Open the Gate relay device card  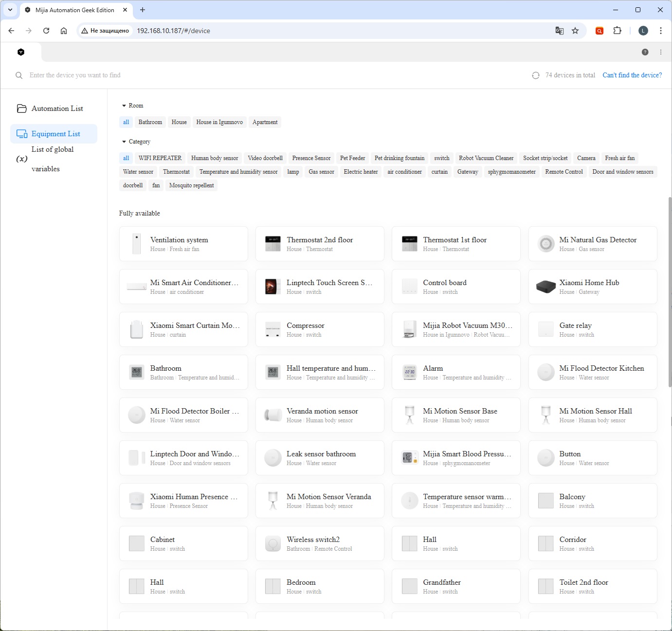[593, 329]
